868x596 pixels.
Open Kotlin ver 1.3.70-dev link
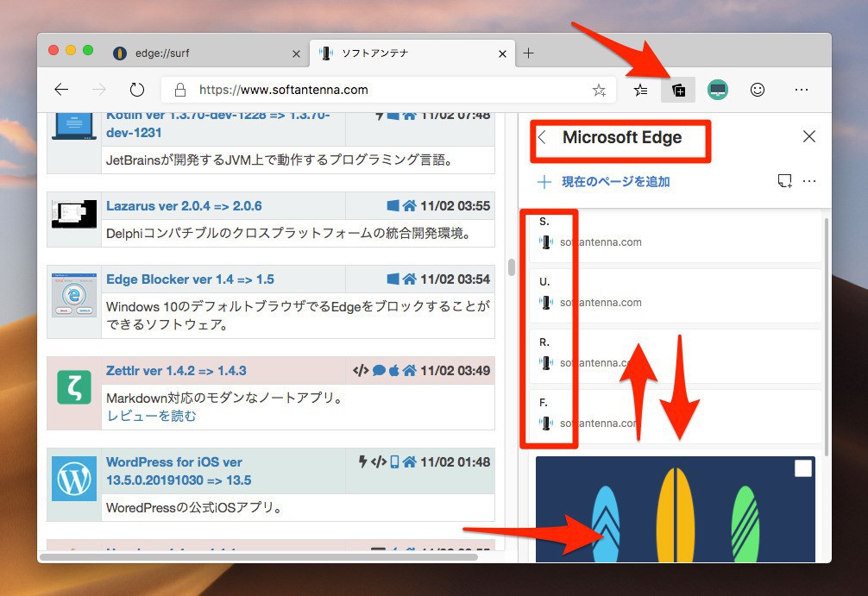pos(217,124)
